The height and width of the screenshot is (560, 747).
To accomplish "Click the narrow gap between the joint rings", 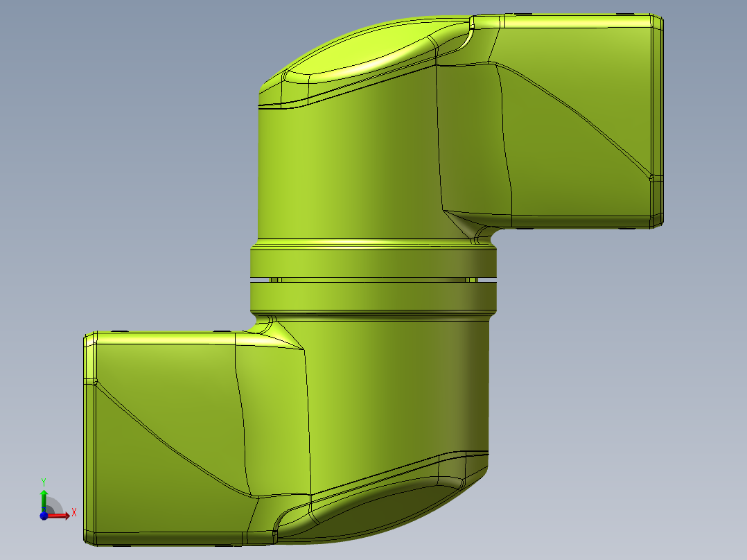I will click(374, 280).
